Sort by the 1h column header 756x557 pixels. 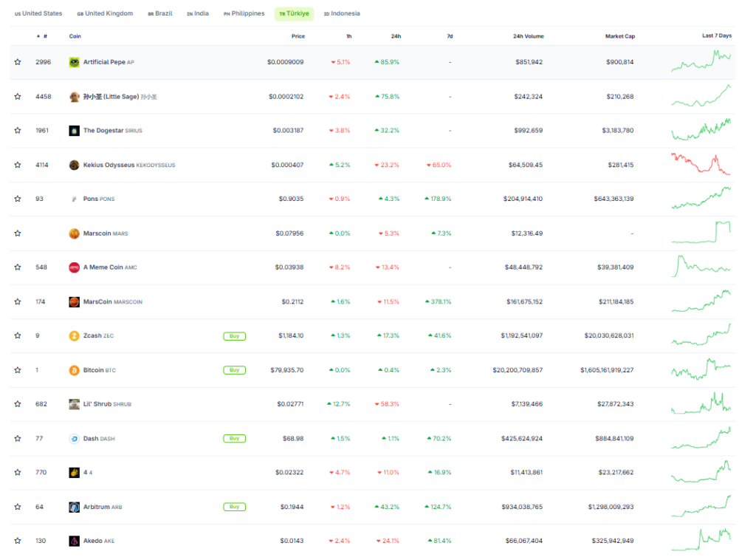tap(349, 36)
